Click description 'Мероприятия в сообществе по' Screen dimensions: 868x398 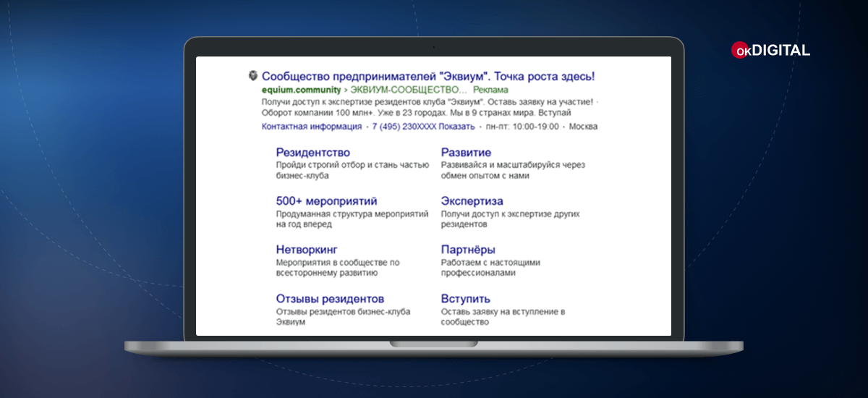pos(338,263)
